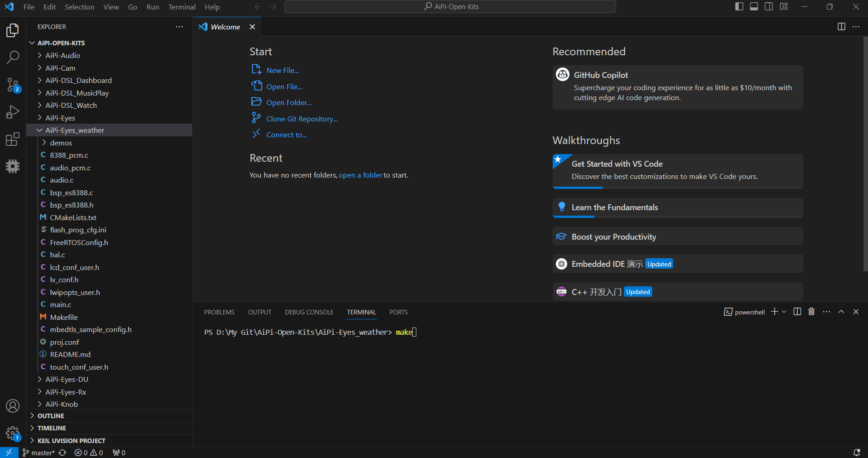Split the editor right
868x458 pixels.
click(841, 27)
